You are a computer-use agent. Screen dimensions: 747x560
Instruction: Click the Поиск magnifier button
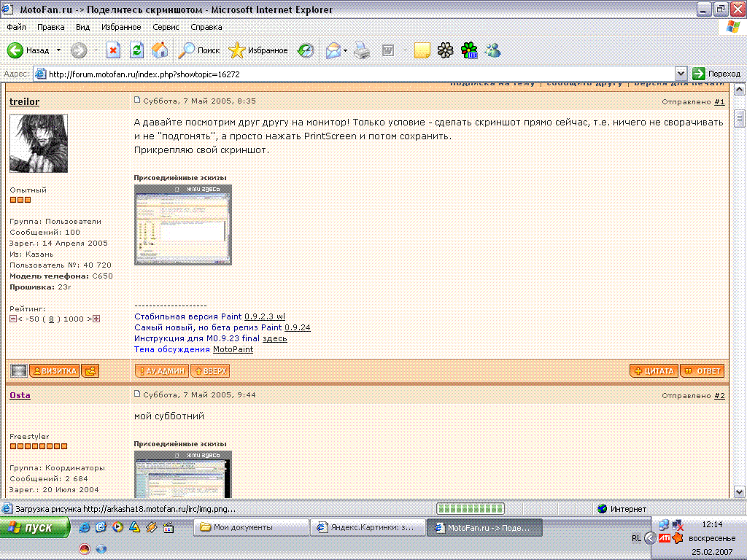(x=198, y=50)
